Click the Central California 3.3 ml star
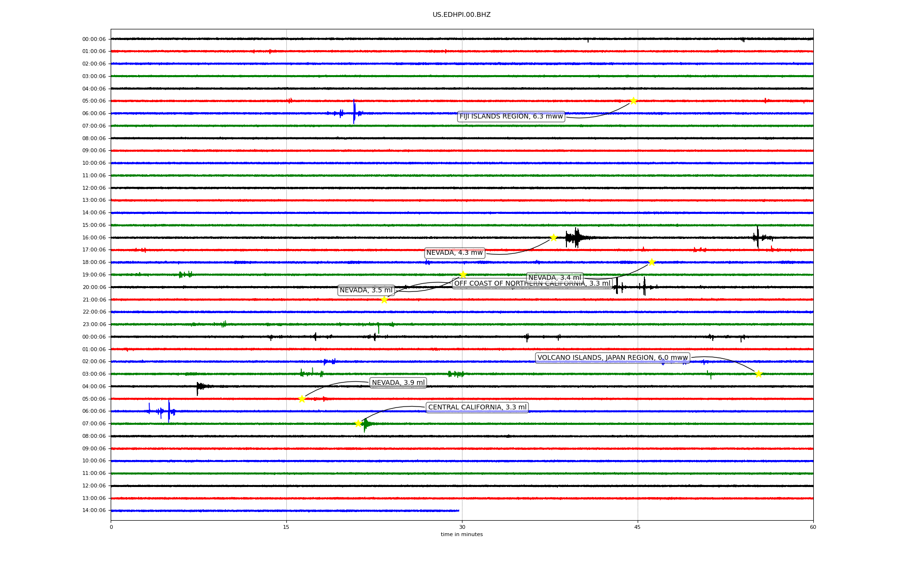Screen dimensions: 924x578 (358, 423)
